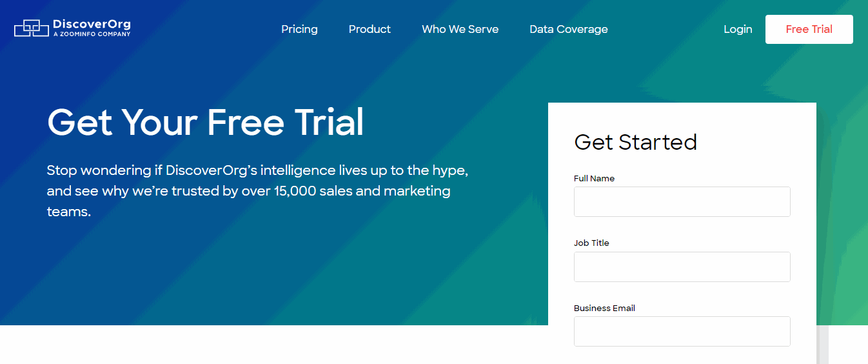Image resolution: width=868 pixels, height=364 pixels.
Task: Click the paragraph about 15,000 sales teams
Action: (x=257, y=191)
